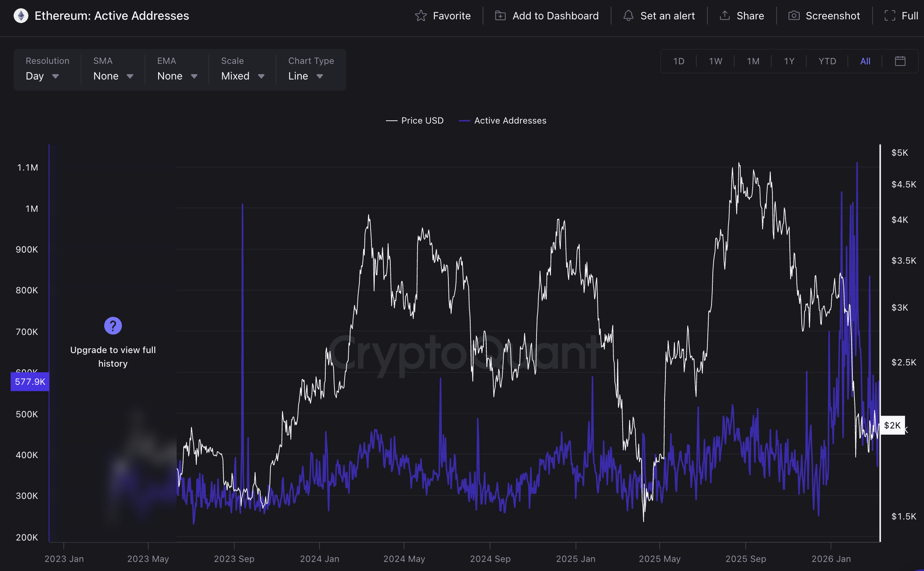Click the Favorite star icon

pos(421,16)
